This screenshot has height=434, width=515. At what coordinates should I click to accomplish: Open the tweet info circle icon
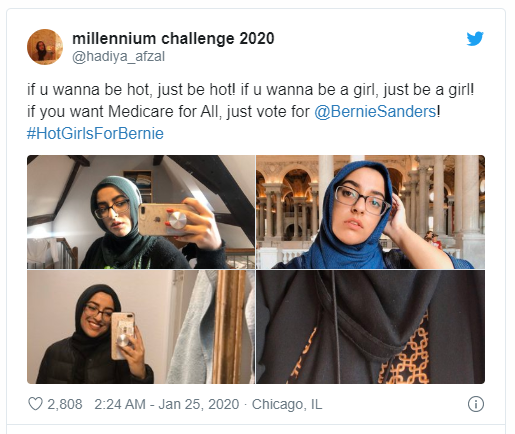(x=476, y=404)
